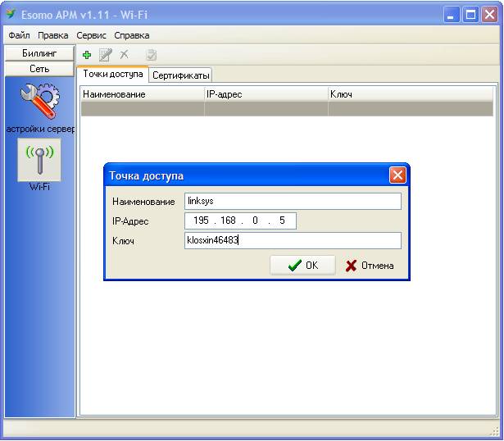Click the first IP octet 195
504x441 pixels.
click(x=202, y=220)
